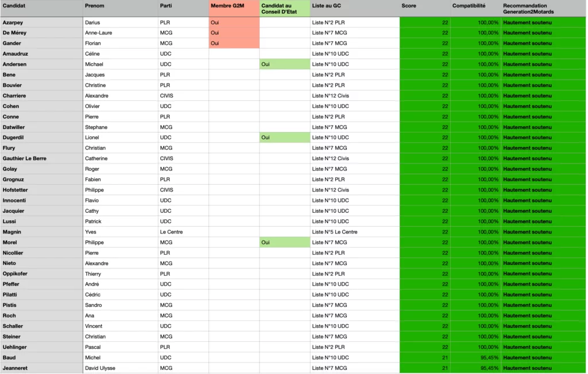Select the 'Score' column header
Viewport: 588px width, 374px height.
click(409, 6)
